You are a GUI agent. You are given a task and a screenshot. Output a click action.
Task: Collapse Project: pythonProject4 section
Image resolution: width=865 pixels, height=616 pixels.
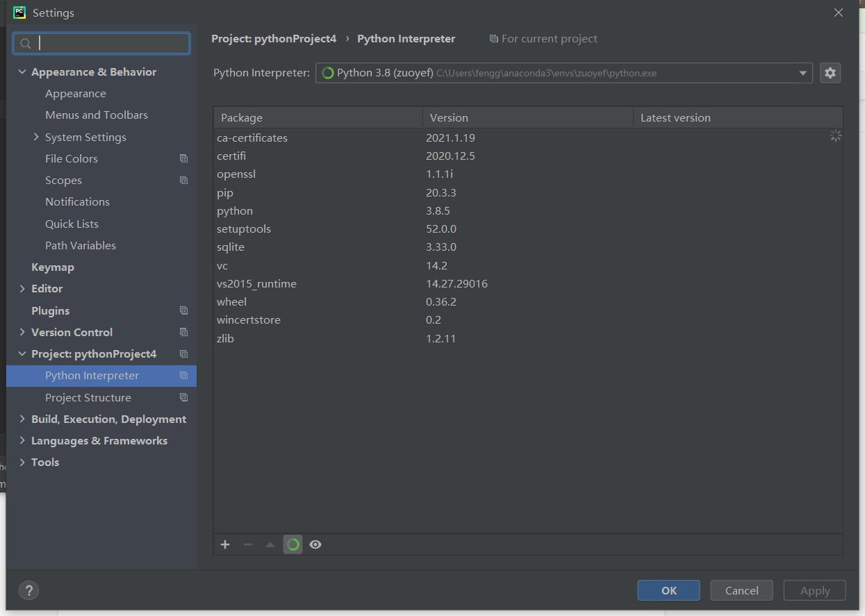coord(22,353)
